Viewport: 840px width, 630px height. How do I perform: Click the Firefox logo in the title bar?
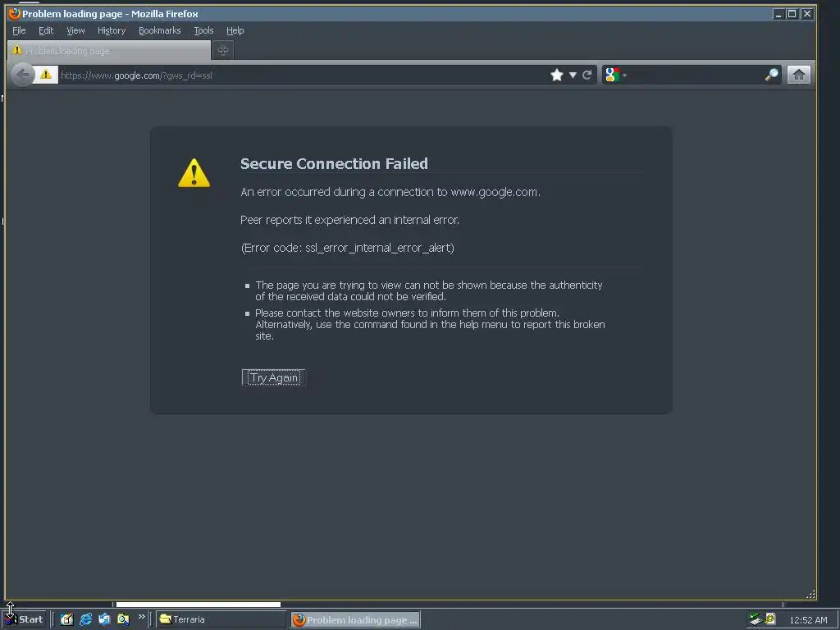tap(15, 13)
